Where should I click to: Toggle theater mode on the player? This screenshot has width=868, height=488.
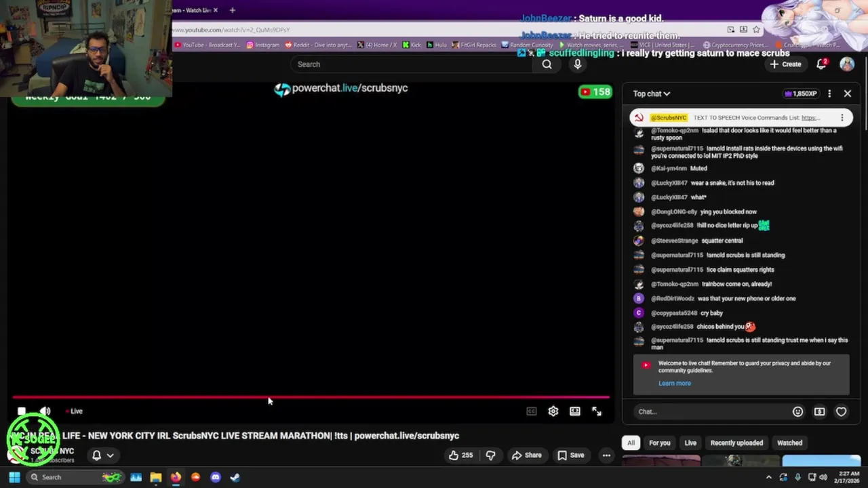point(575,411)
